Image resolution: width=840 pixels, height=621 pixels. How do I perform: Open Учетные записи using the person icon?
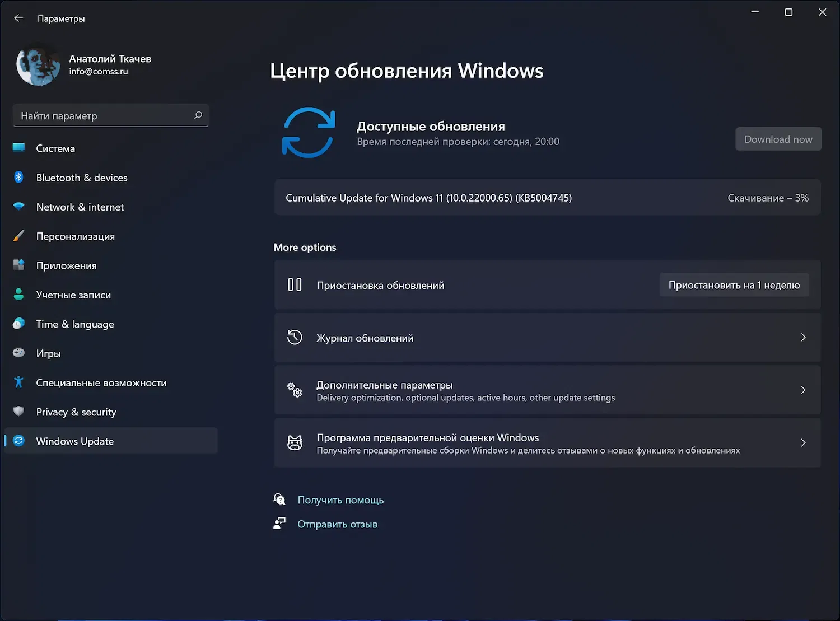(x=19, y=295)
